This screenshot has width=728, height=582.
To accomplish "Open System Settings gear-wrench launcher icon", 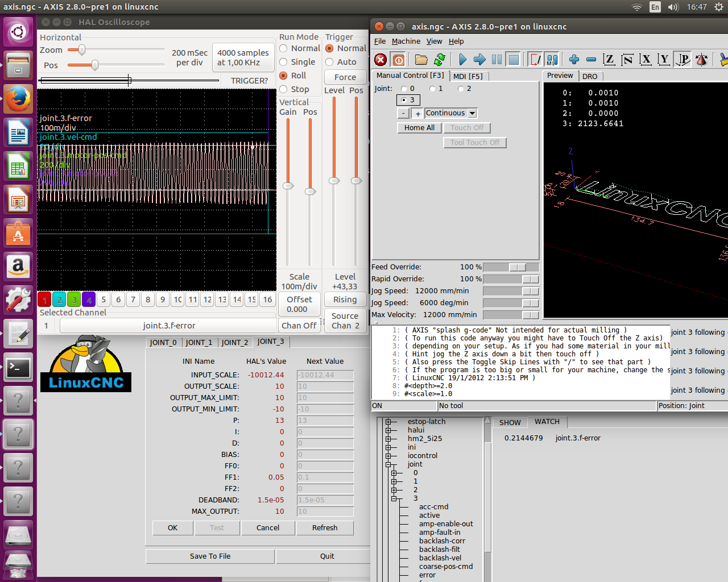I will tap(18, 300).
